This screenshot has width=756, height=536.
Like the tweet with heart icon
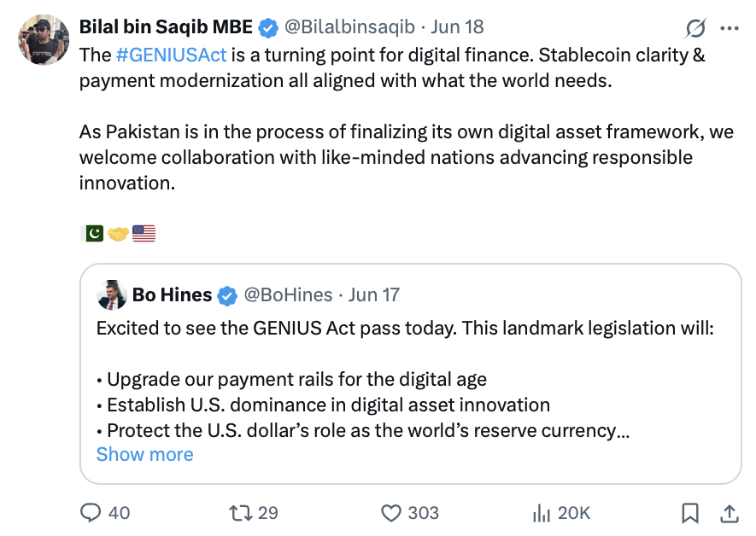(391, 512)
